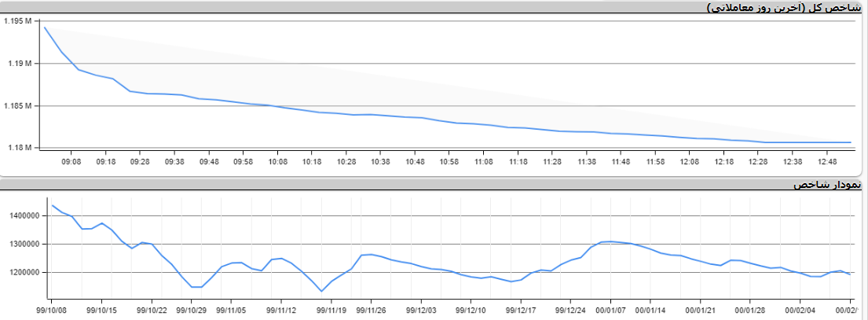Click the 1.195 M y-axis label
Viewport: 868px width, 320px height.
tap(16, 21)
